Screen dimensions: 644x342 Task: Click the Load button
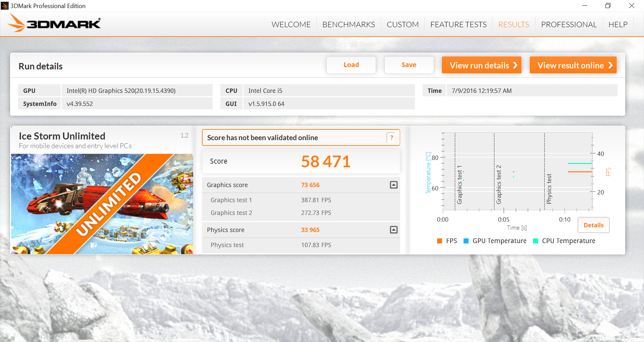(351, 65)
